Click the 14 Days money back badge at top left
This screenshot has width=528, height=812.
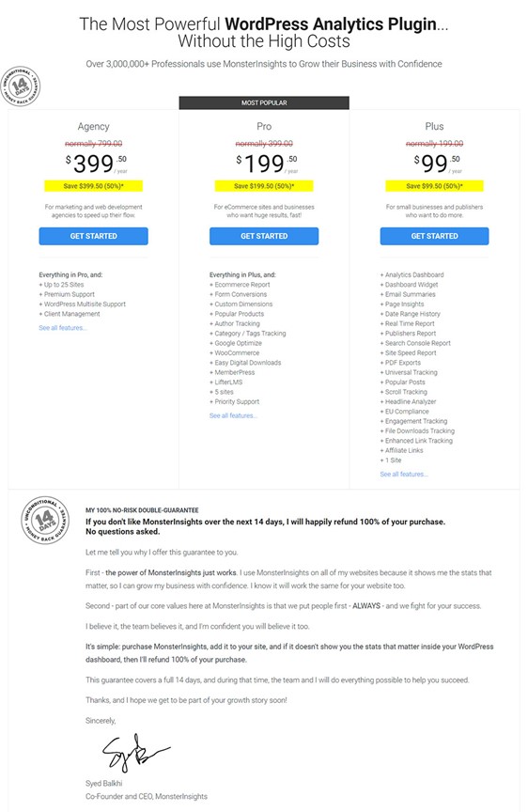click(20, 86)
